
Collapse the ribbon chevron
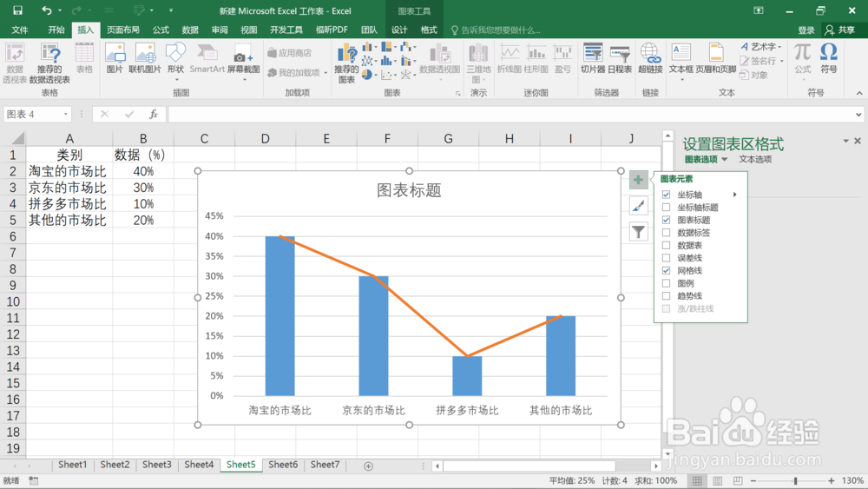859,93
